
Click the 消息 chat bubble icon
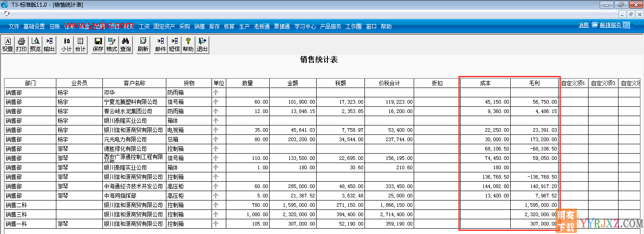tap(595, 25)
